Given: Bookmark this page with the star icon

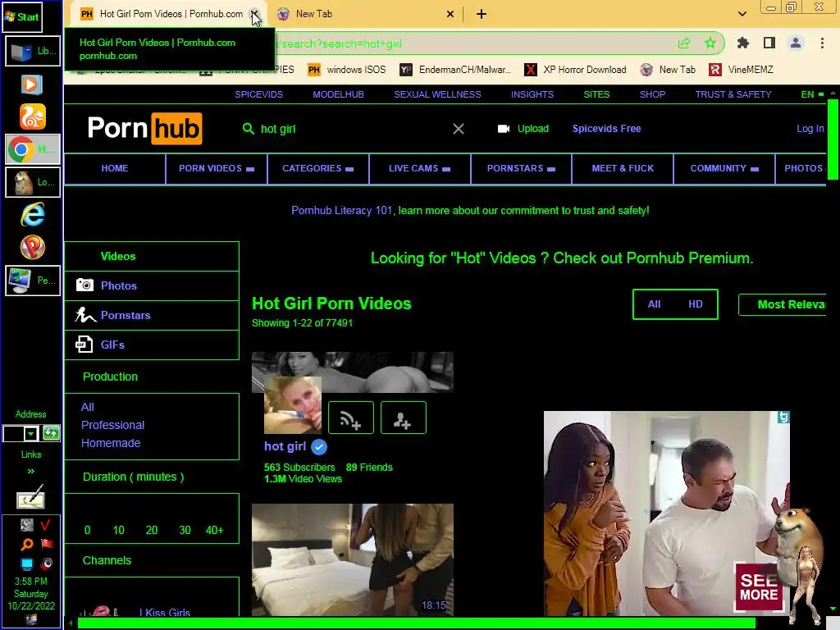Looking at the screenshot, I should 710,43.
